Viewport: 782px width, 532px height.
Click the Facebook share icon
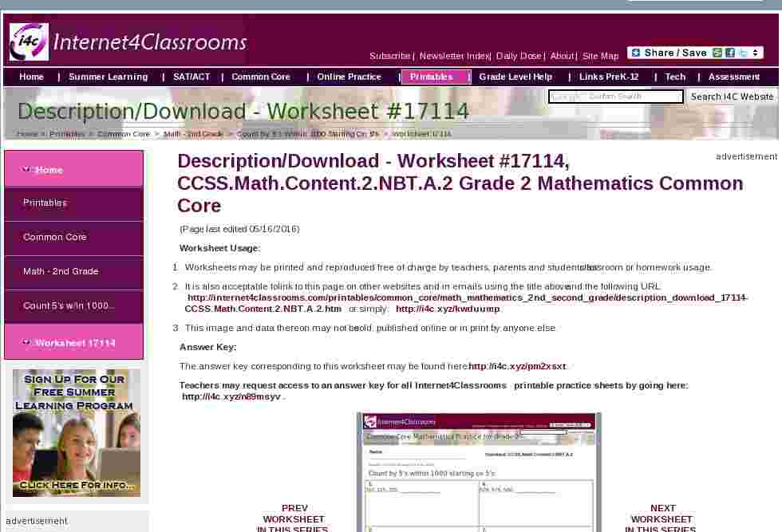[729, 53]
